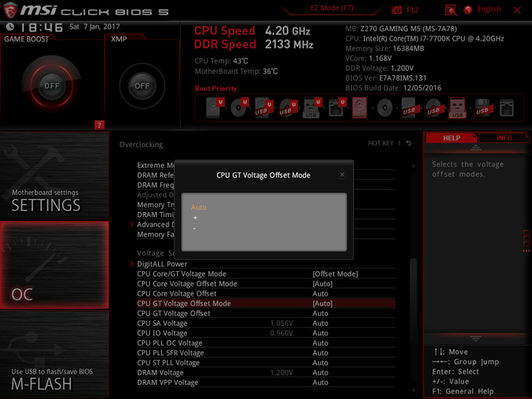Click the help panel bottom grip handle
Image resolution: width=532 pixels, height=399 pixels.
coord(476,338)
